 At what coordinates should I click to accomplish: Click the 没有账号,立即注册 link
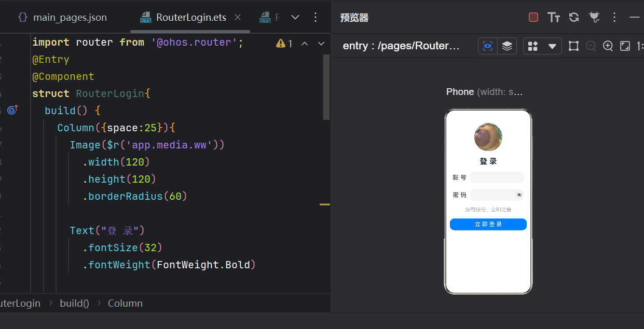tap(488, 210)
